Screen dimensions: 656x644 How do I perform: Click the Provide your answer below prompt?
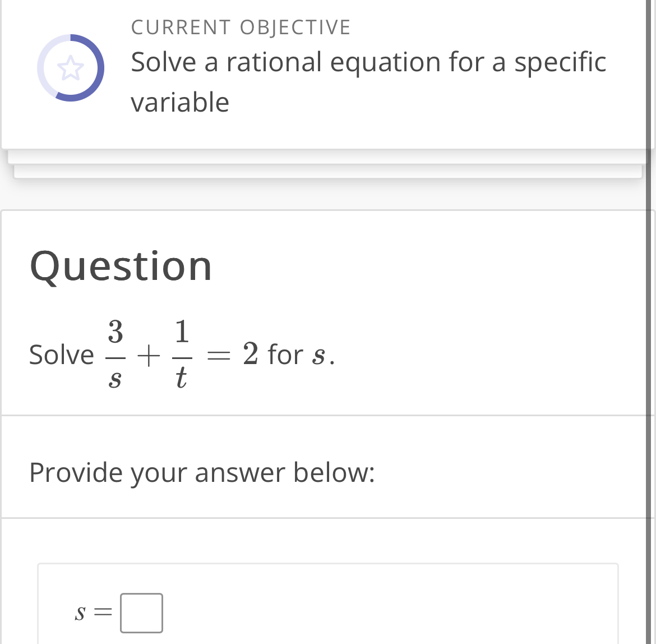coord(203,473)
